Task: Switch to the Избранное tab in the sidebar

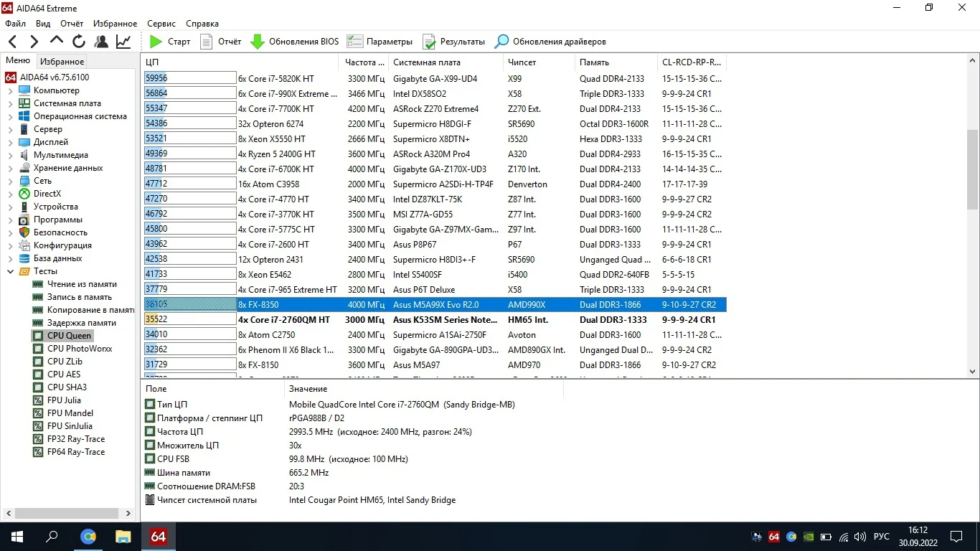Action: point(62,62)
